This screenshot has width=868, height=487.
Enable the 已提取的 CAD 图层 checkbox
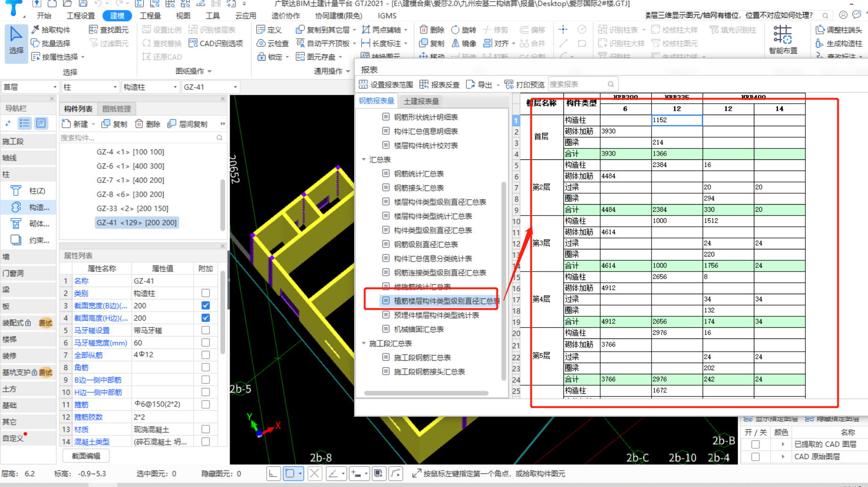tap(756, 445)
